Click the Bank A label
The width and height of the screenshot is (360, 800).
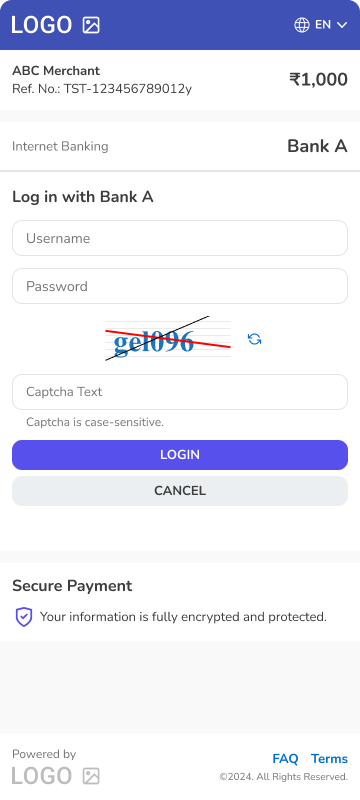[x=317, y=146]
